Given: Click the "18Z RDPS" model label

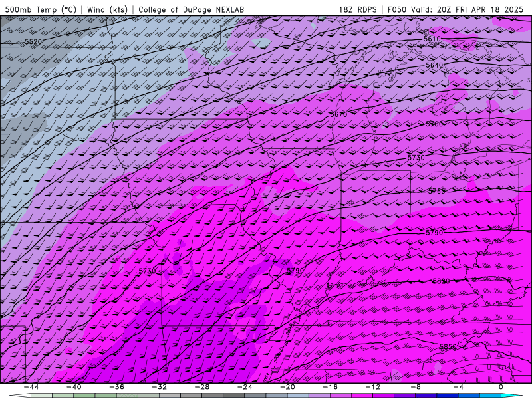Looking at the screenshot, I should pyautogui.click(x=358, y=9).
